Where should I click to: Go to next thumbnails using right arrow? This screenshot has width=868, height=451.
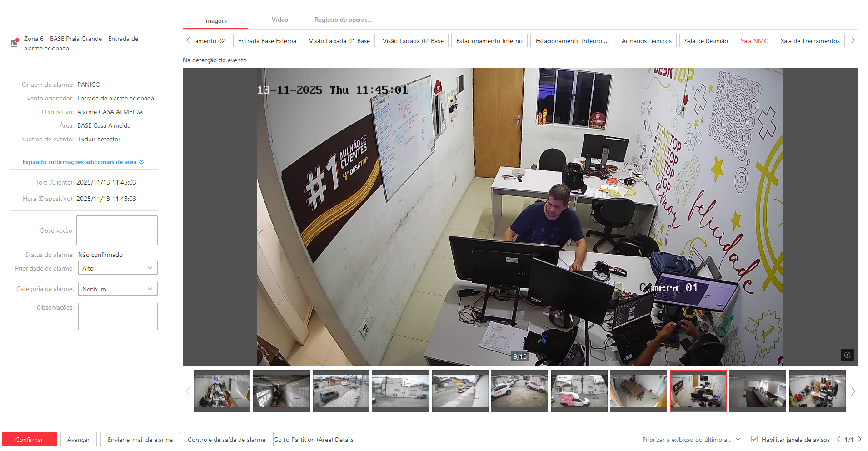853,391
